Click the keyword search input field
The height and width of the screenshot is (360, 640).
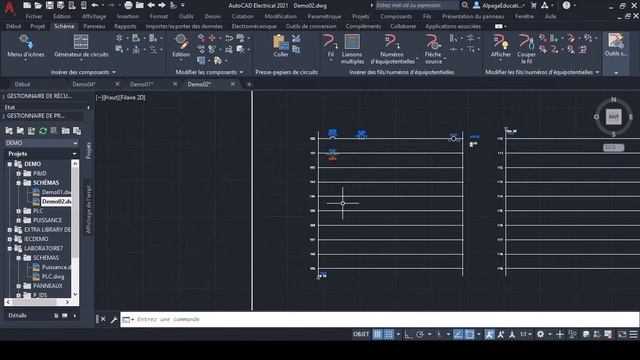pos(416,5)
